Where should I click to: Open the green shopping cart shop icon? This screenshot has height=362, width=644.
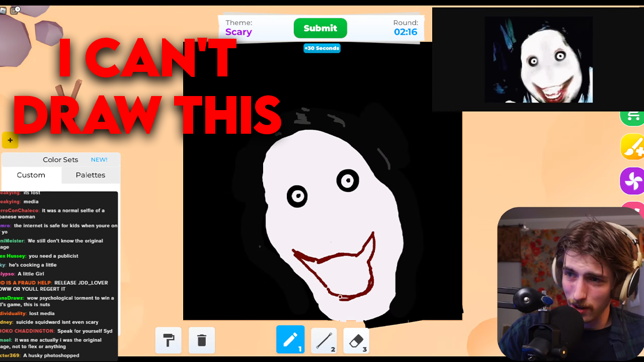point(633,116)
